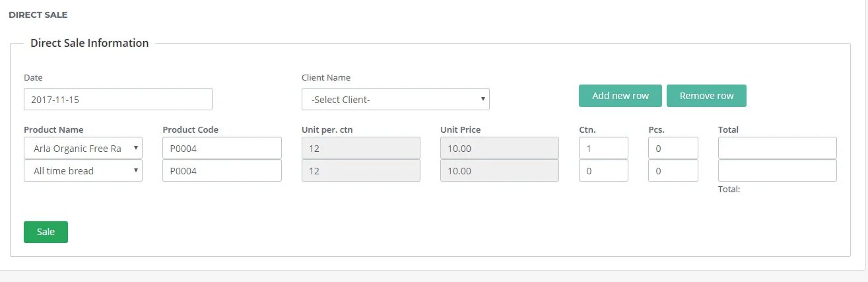Click first row Unit per ctn field
Screen dimensions: 868x282
click(x=360, y=148)
